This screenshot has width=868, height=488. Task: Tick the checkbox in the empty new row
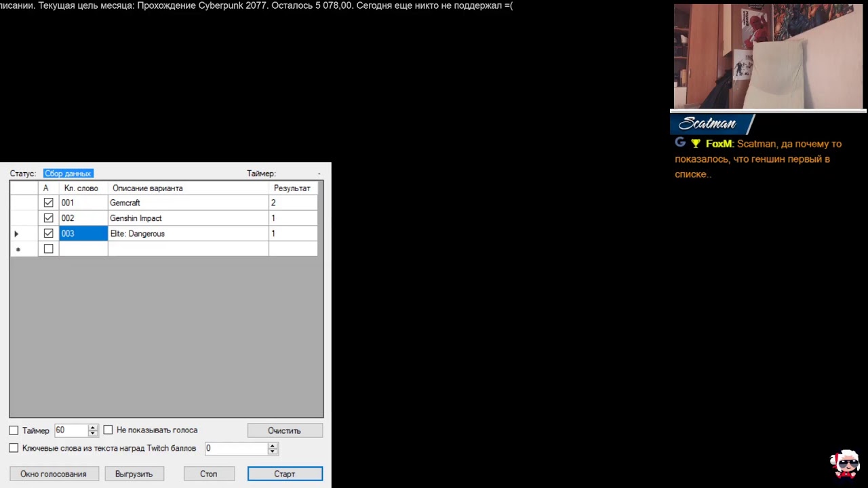48,249
